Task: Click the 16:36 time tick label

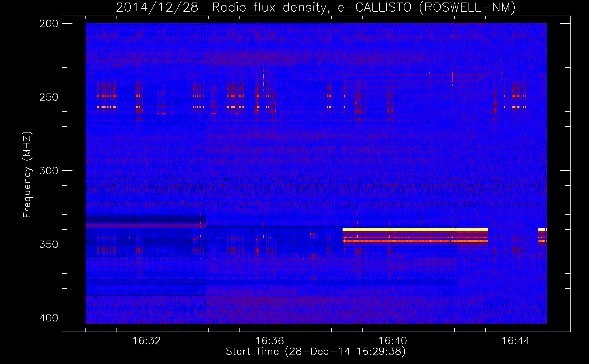Action: tap(270, 341)
